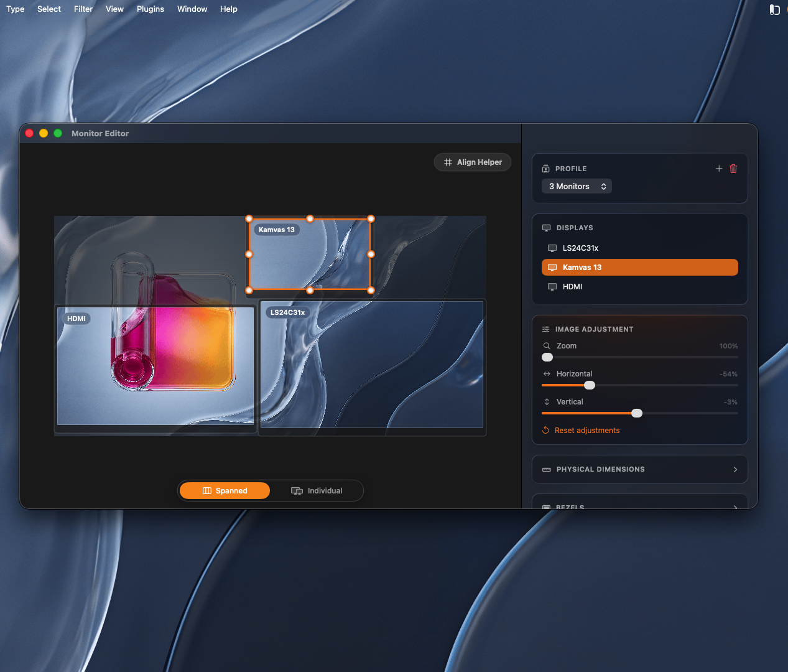Image resolution: width=788 pixels, height=672 pixels.
Task: Click the Image Adjustment sliders icon
Action: coord(545,329)
